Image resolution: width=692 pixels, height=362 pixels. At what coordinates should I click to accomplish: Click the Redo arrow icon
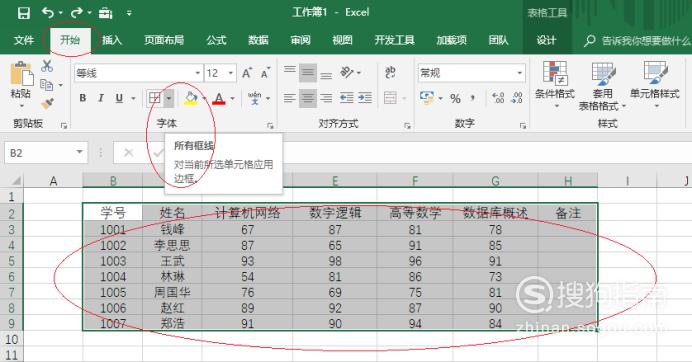(77, 13)
